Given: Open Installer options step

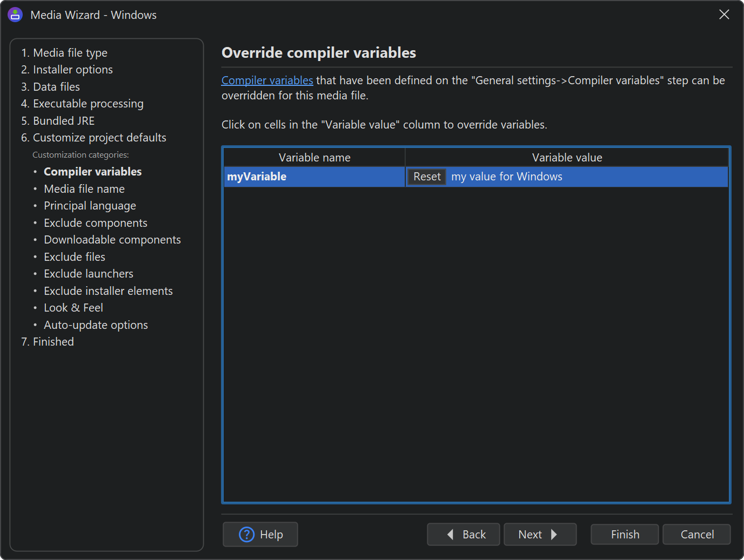Looking at the screenshot, I should click(x=67, y=70).
